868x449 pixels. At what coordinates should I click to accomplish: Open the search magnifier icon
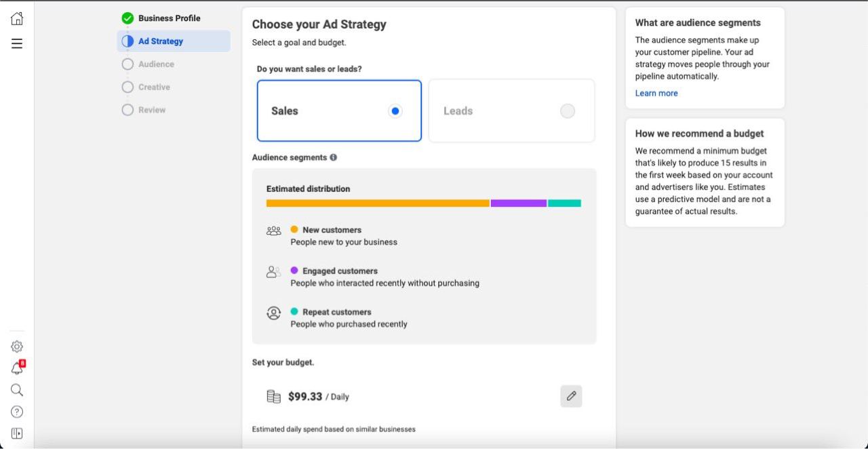(x=17, y=390)
